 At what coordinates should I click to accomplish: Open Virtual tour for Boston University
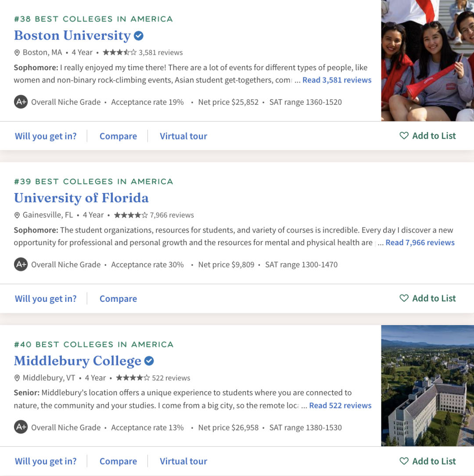pyautogui.click(x=183, y=136)
